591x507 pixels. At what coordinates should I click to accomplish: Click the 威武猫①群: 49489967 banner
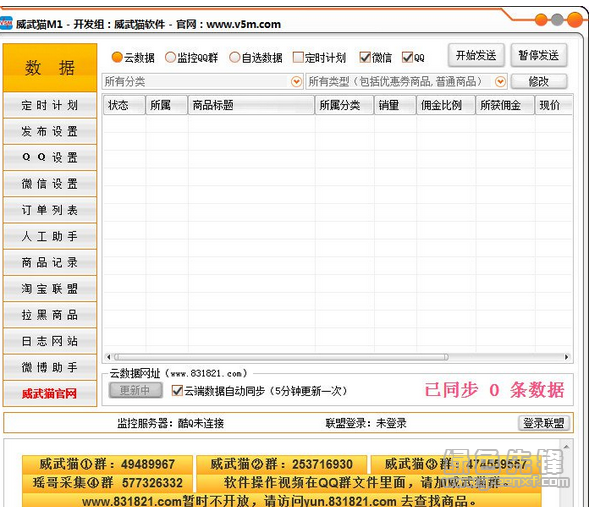tap(107, 464)
